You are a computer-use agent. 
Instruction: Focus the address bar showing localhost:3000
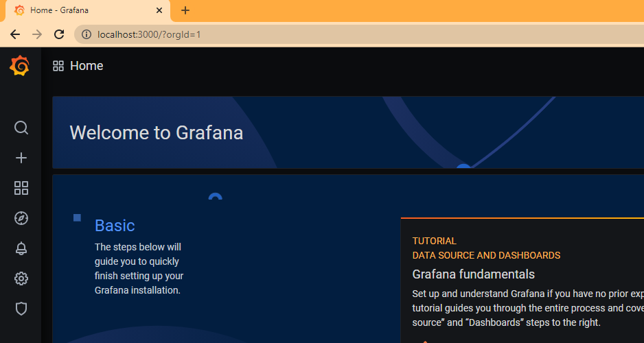point(359,34)
